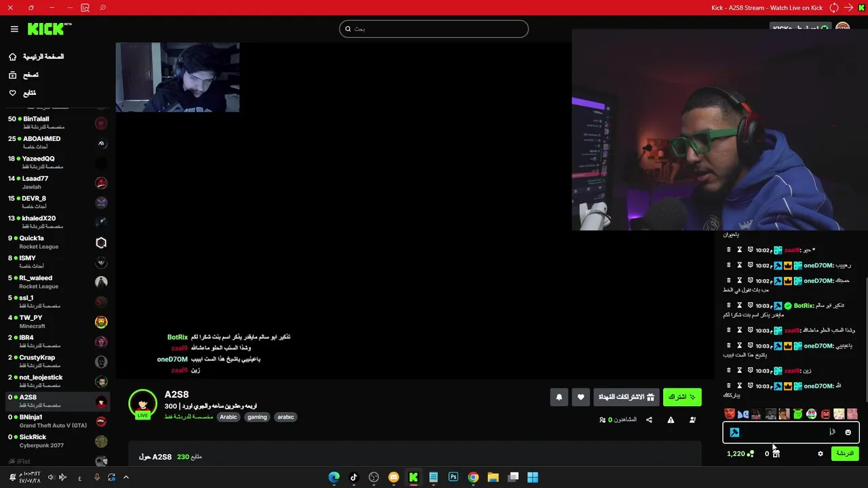Open khaledX20 channel in sidebar
Screen dimensions: 868x488
(57, 222)
